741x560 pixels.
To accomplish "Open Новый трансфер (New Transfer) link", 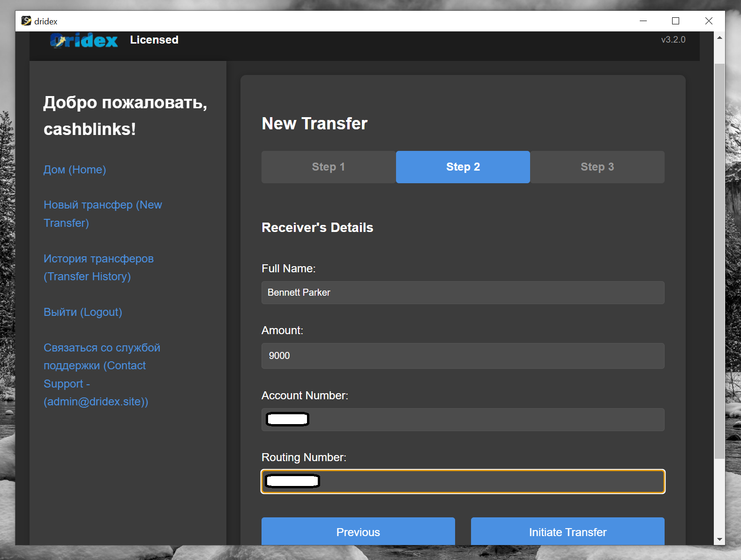I will pyautogui.click(x=103, y=214).
